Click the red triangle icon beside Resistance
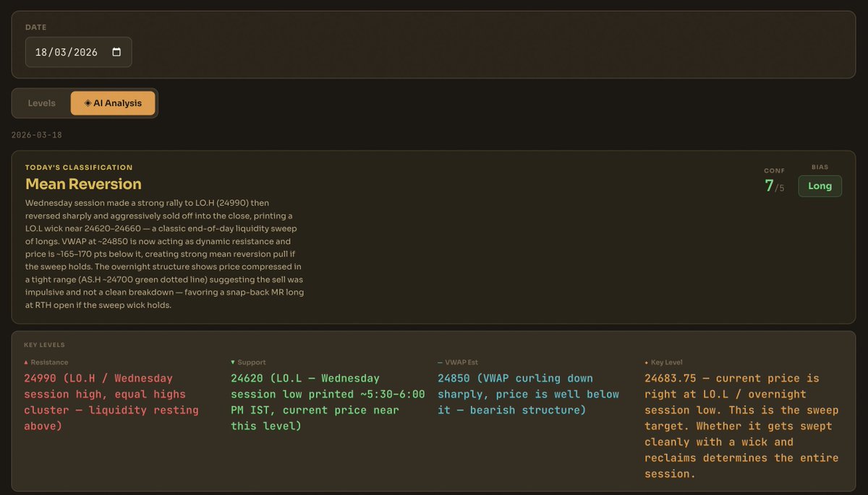868x495 pixels. [26, 363]
